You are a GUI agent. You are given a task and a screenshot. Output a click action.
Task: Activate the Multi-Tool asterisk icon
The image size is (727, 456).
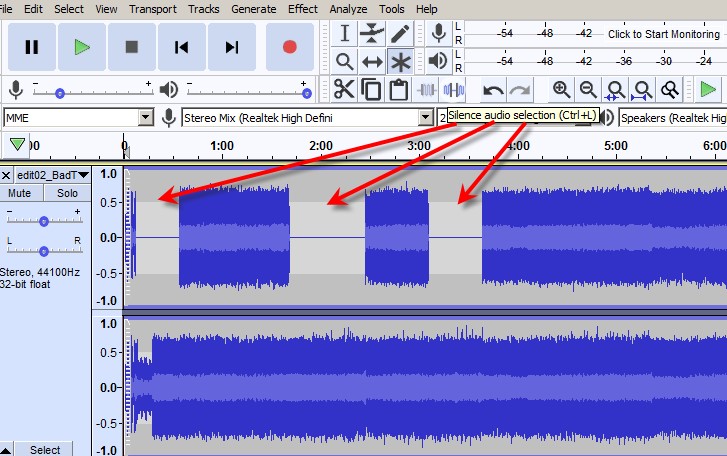coord(400,62)
